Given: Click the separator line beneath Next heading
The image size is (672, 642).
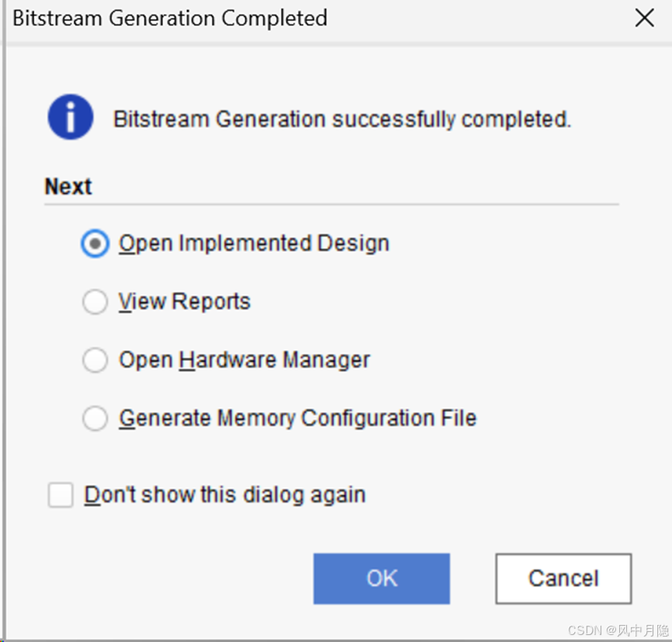Looking at the screenshot, I should pos(332,204).
